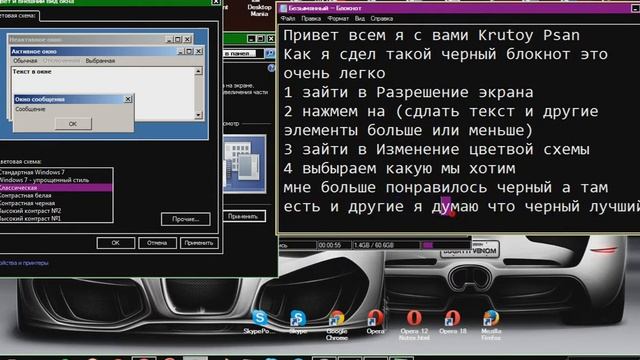640x360 pixels.
Task: Open the Opera 12 desktop icon
Action: click(x=414, y=325)
